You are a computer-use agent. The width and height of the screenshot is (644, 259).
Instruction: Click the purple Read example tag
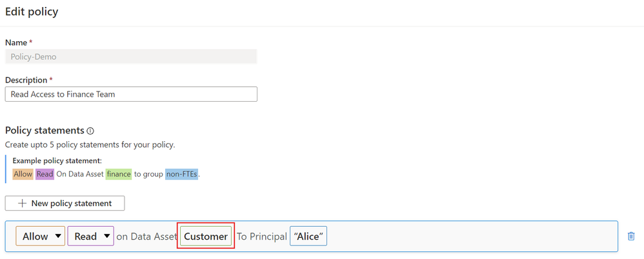[x=45, y=174]
